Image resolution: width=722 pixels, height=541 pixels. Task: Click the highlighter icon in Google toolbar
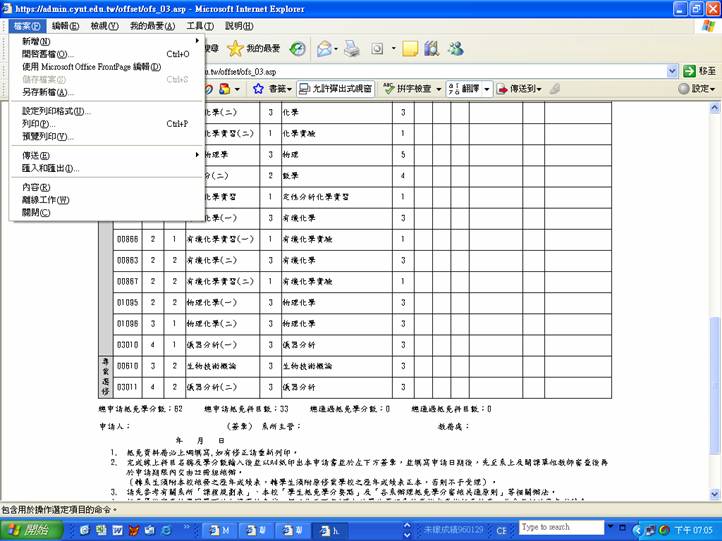555,88
